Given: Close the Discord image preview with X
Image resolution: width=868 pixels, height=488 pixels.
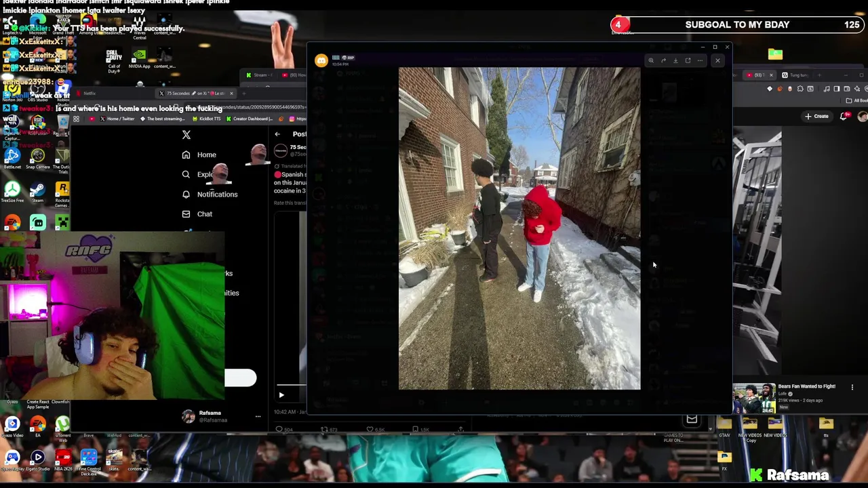Looking at the screenshot, I should tap(717, 61).
